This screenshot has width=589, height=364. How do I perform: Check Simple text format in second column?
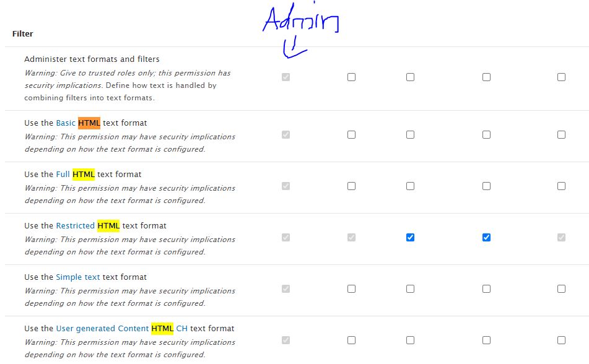pyautogui.click(x=351, y=289)
